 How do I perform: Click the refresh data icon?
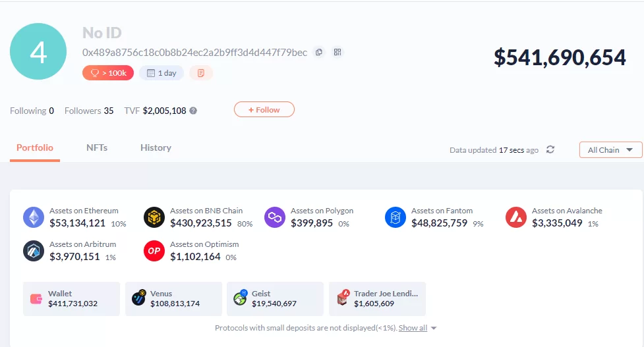(550, 150)
